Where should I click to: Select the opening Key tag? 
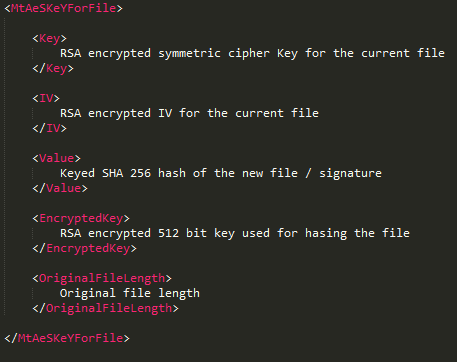point(49,38)
